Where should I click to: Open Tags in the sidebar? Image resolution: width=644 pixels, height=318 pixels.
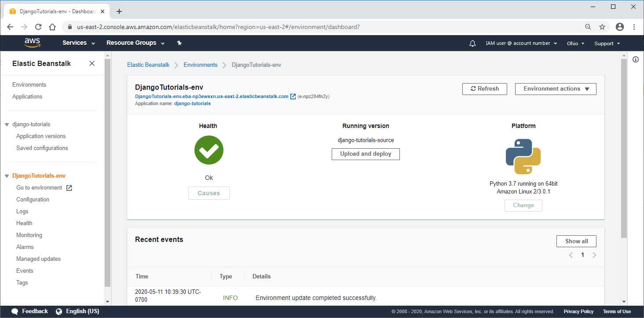[22, 283]
